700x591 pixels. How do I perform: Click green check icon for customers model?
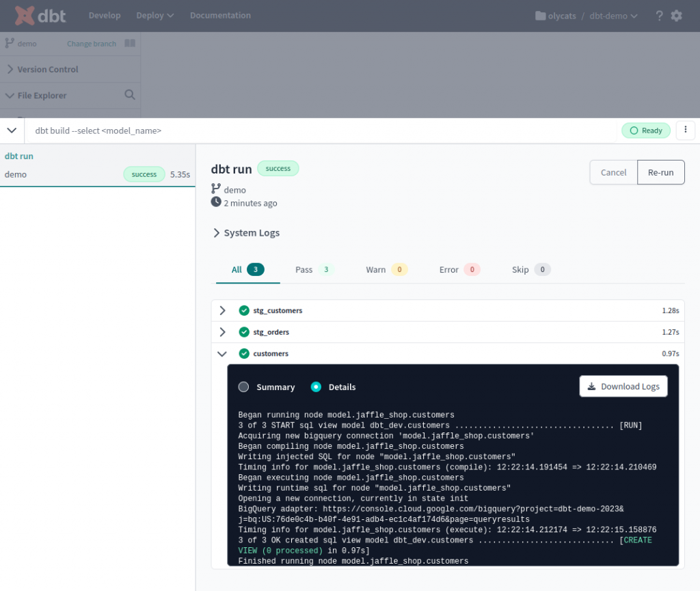click(244, 353)
